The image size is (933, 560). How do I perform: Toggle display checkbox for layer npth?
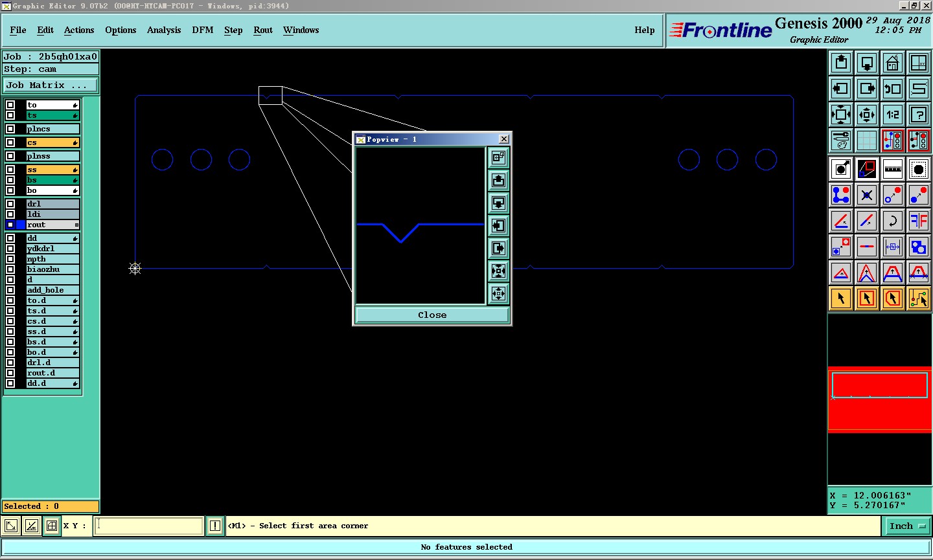click(10, 259)
